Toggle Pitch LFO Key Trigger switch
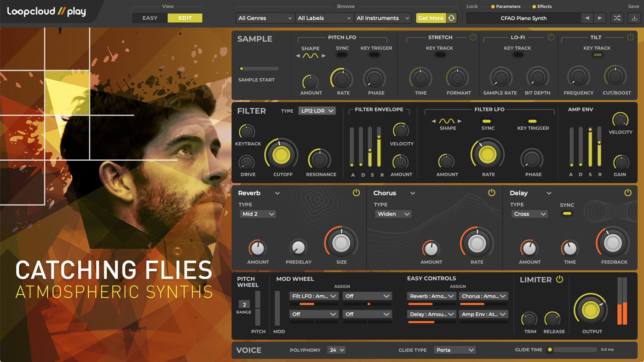Image resolution: width=644 pixels, height=362 pixels. tap(375, 55)
